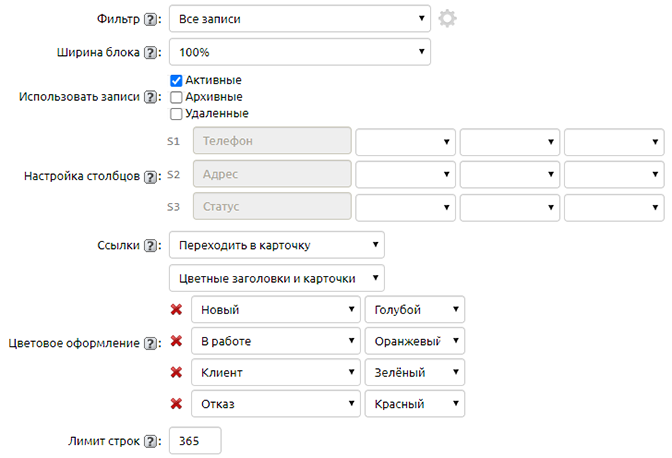Open Цветные заголовки и карточки dropdown
The height and width of the screenshot is (458, 672).
click(276, 277)
